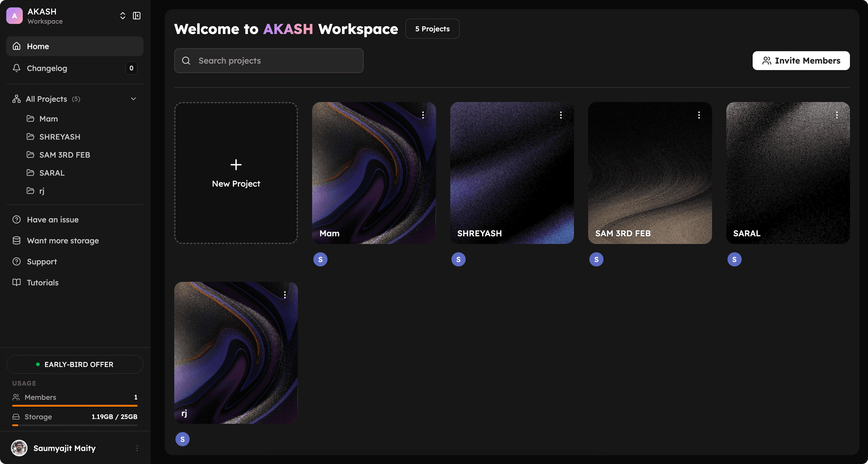
Task: Create a New Project card
Action: pyautogui.click(x=236, y=173)
